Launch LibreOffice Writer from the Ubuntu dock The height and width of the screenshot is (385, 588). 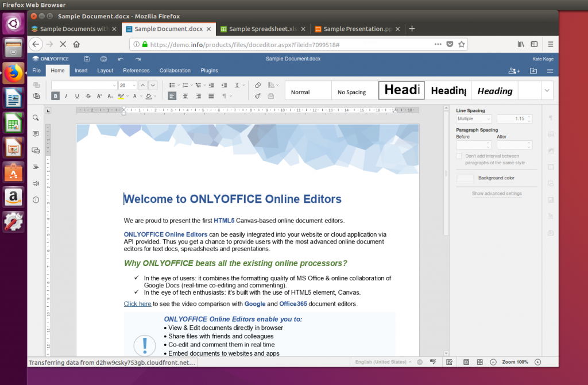tap(14, 99)
